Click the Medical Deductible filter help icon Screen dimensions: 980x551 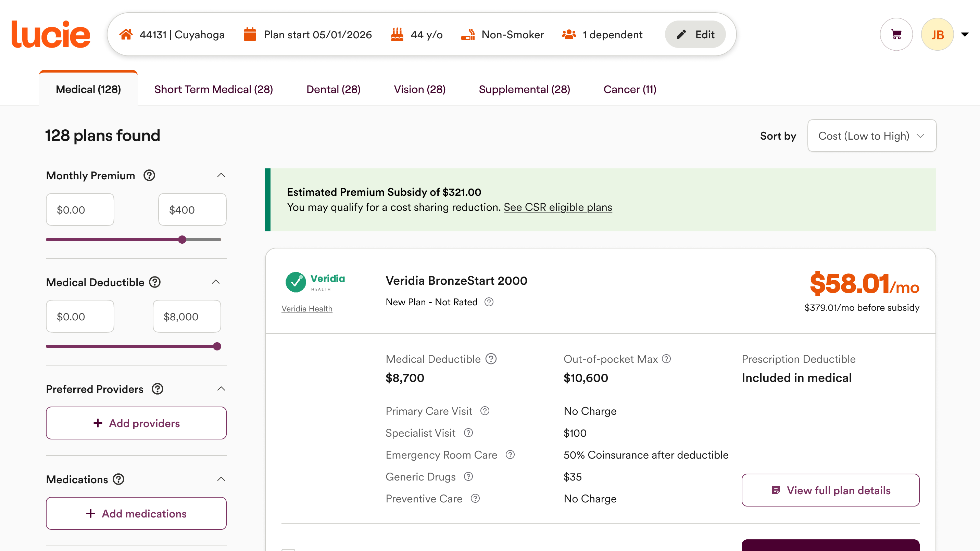tap(155, 282)
